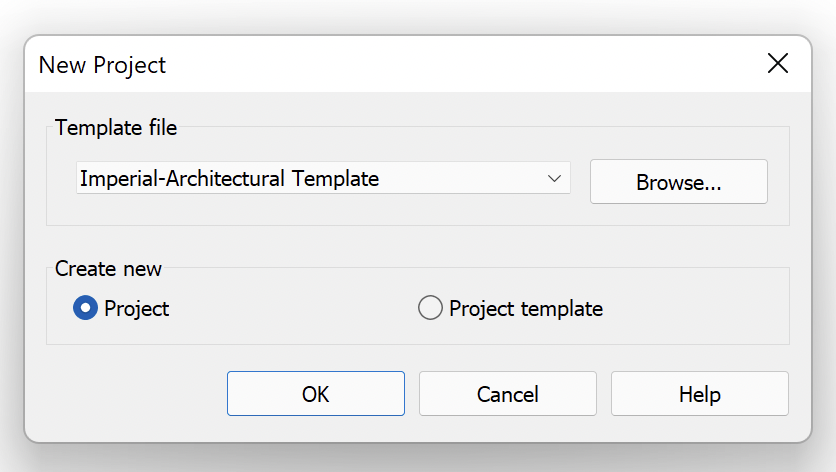
Task: Open the Imperial-Architectural Template combo box
Action: pos(323,178)
